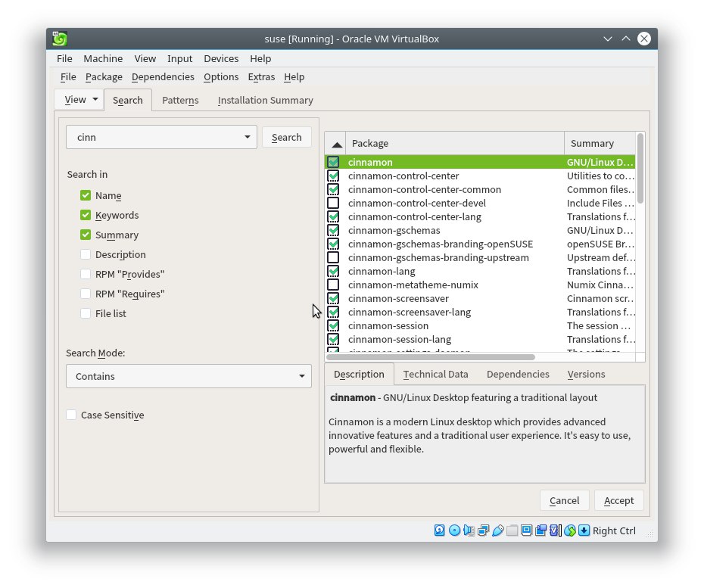704x588 pixels.
Task: Click the sort arrow status column header
Action: (x=337, y=144)
